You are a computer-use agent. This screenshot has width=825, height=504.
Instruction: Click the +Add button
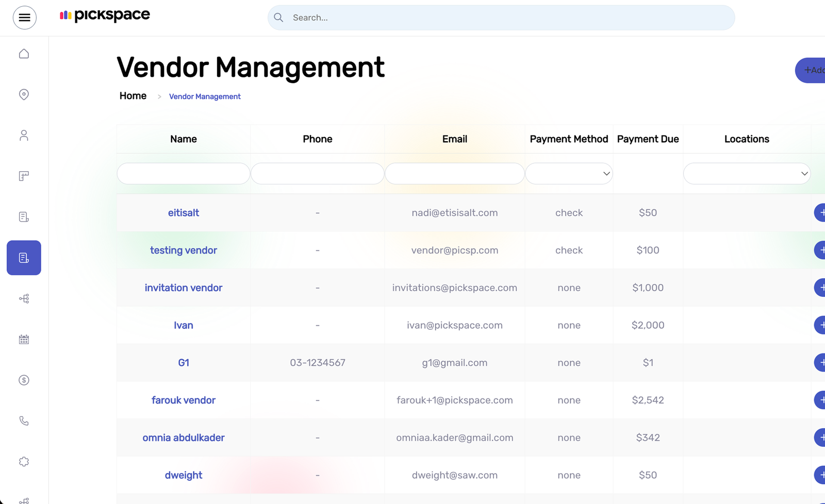click(x=813, y=70)
